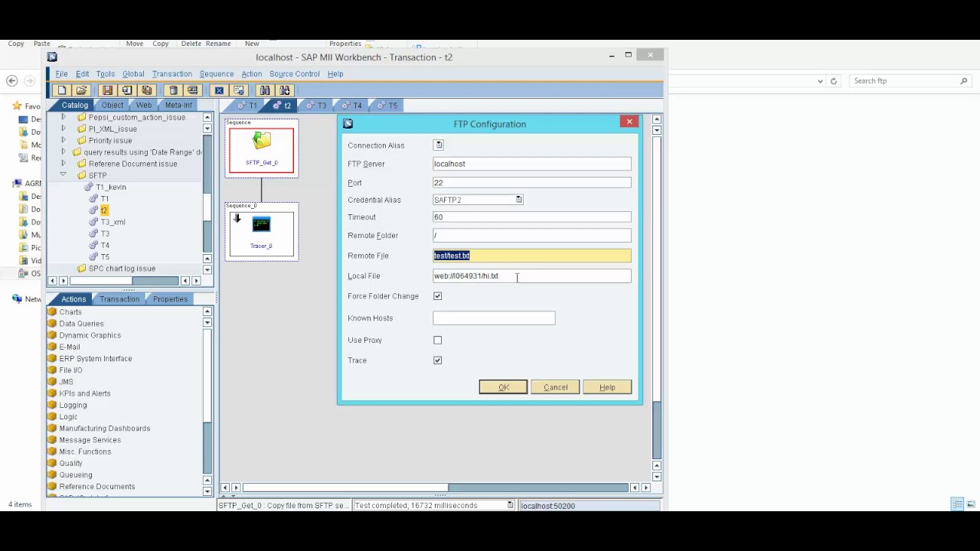Image resolution: width=980 pixels, height=551 pixels.
Task: Click the Known Hosts input field
Action: 494,318
